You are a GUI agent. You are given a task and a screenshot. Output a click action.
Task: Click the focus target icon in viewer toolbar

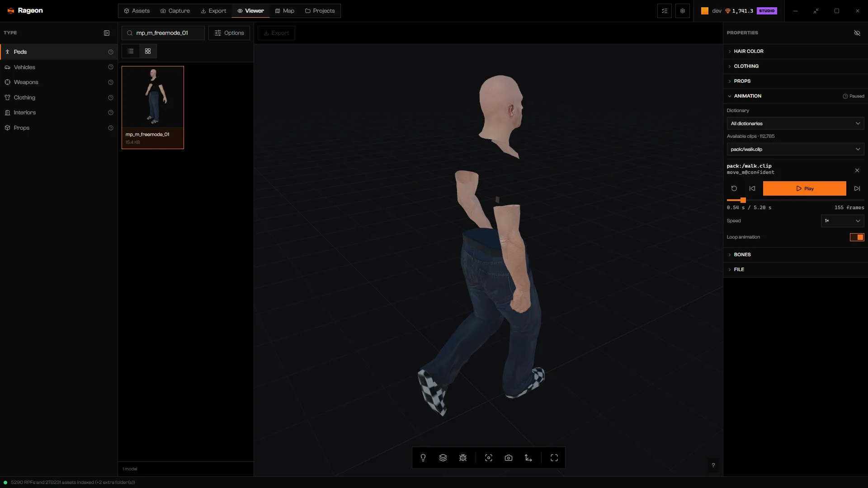[489, 458]
